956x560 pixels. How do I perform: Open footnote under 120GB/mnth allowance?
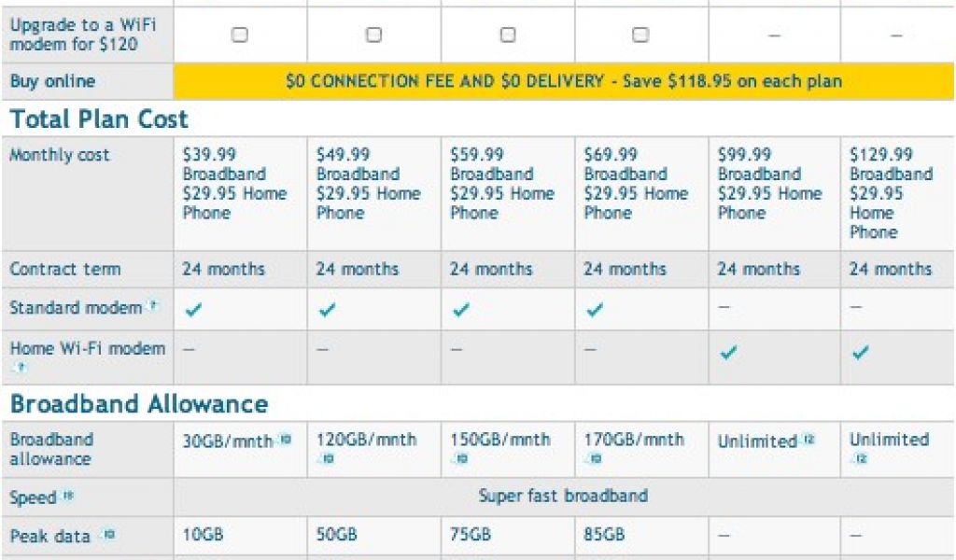(328, 458)
